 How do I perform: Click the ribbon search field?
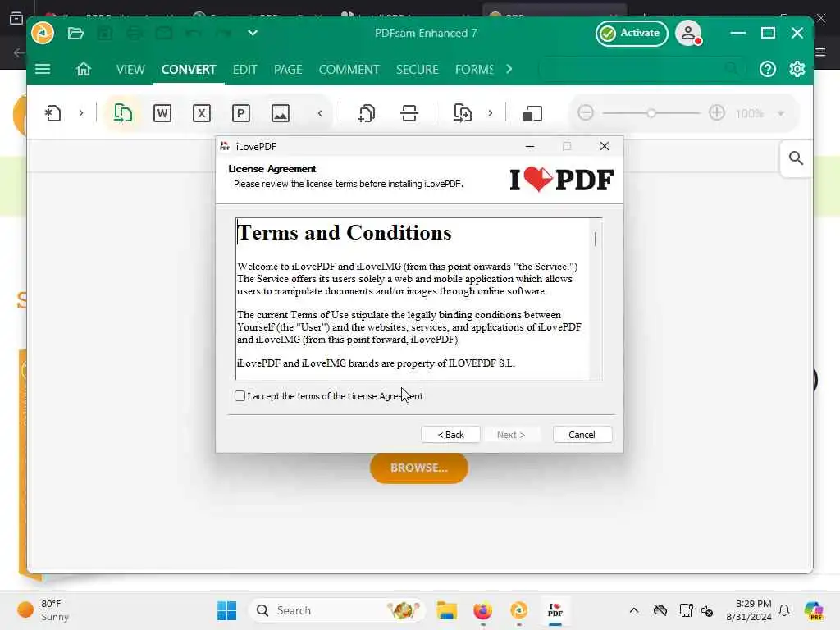point(641,69)
